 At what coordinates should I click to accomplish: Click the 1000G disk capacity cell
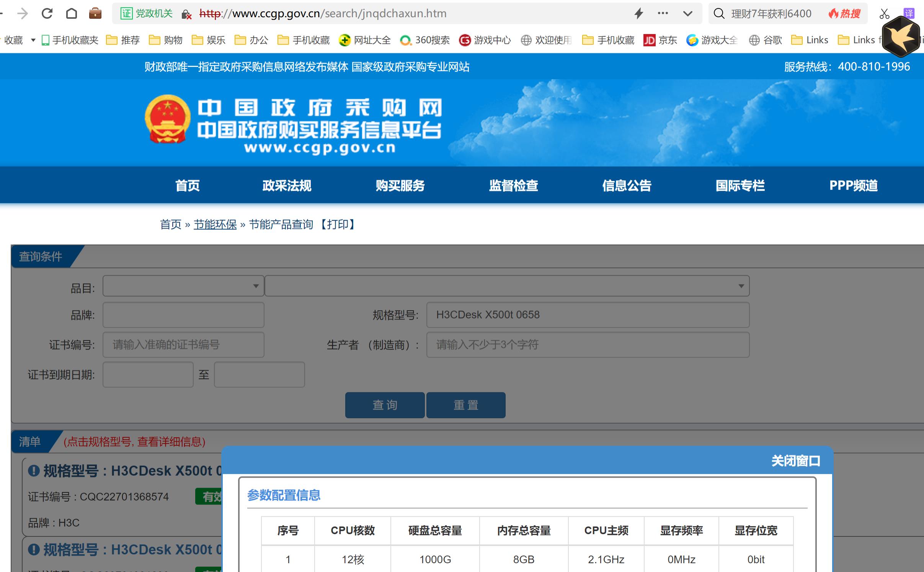pos(435,559)
